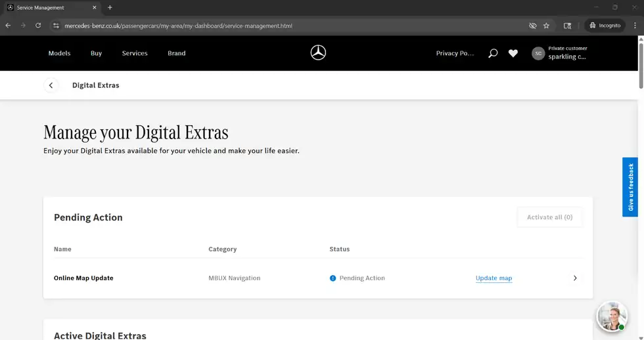Go back with the Digital Extras back chevron
Image resolution: width=644 pixels, height=340 pixels.
51,85
